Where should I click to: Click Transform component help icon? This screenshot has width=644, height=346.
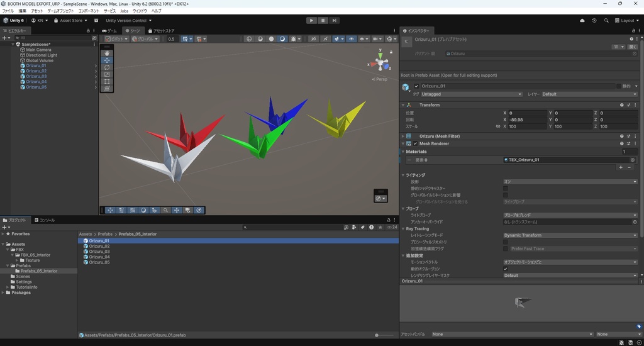coord(622,105)
